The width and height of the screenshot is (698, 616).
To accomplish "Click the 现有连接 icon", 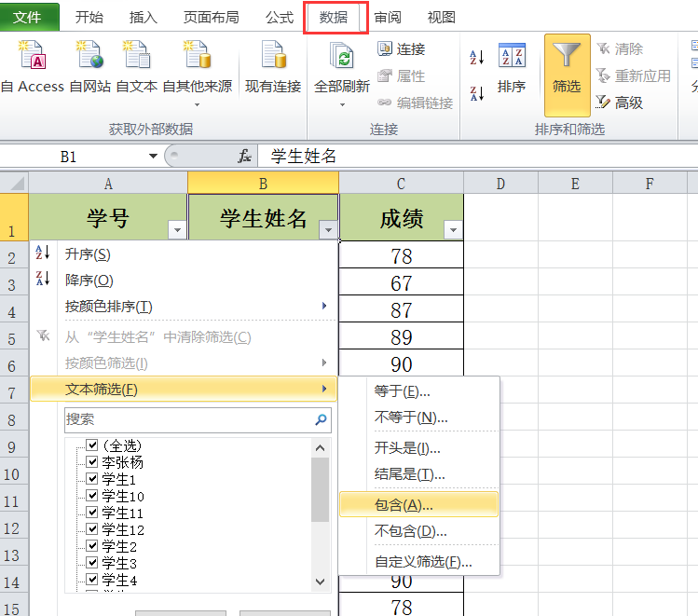I will 273,55.
